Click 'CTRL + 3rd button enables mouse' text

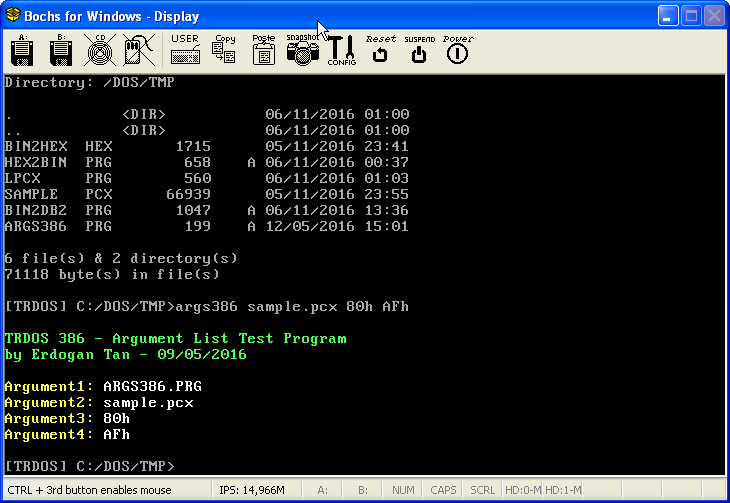coord(89,490)
